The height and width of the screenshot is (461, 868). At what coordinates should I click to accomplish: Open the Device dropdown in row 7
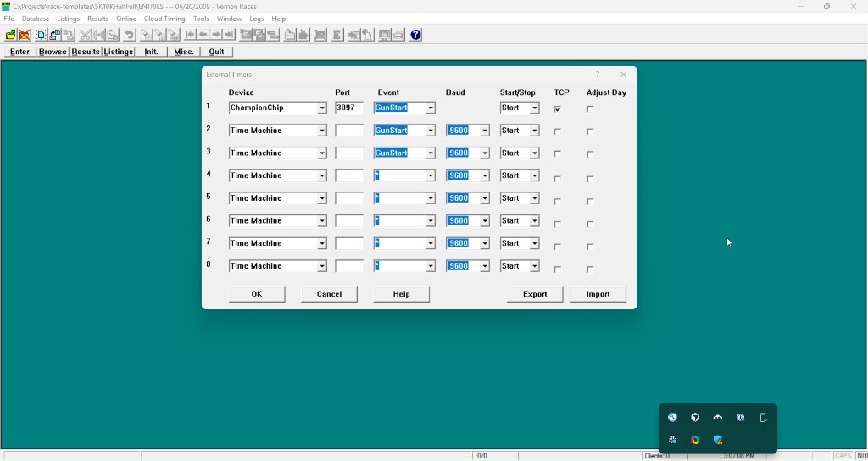[321, 243]
